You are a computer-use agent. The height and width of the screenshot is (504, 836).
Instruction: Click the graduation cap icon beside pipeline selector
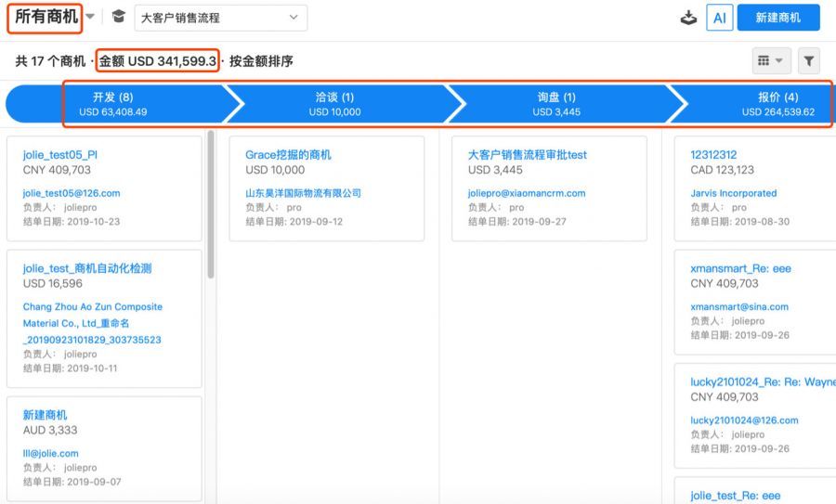(118, 17)
